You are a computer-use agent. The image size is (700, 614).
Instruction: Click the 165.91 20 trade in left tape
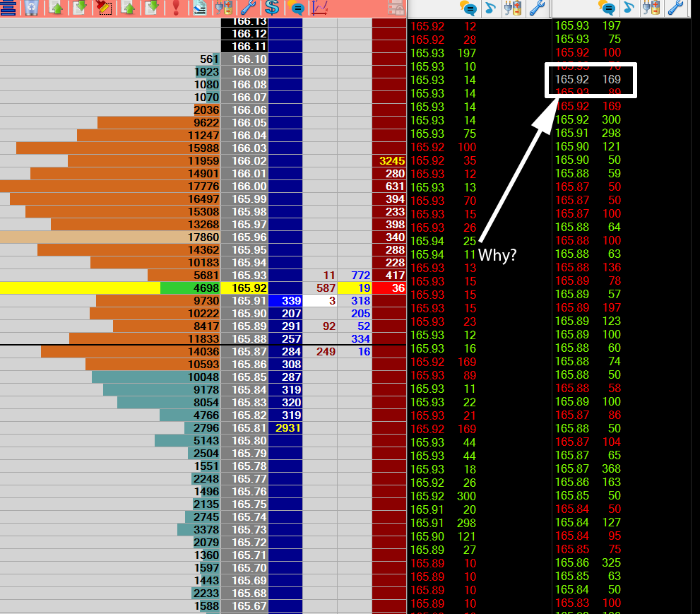pos(444,509)
